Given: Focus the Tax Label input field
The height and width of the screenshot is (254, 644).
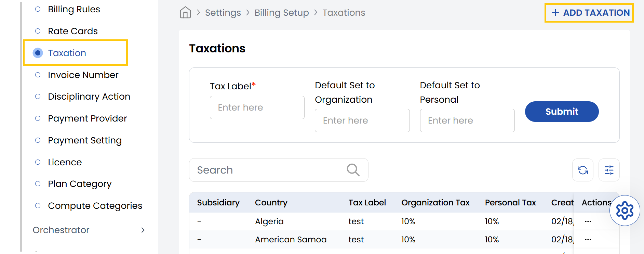Looking at the screenshot, I should (x=257, y=107).
